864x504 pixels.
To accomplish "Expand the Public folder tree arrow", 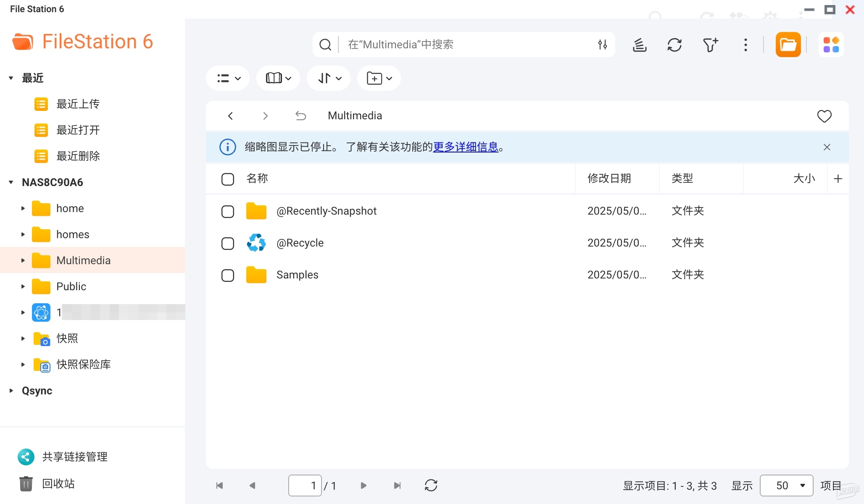I will [x=23, y=286].
